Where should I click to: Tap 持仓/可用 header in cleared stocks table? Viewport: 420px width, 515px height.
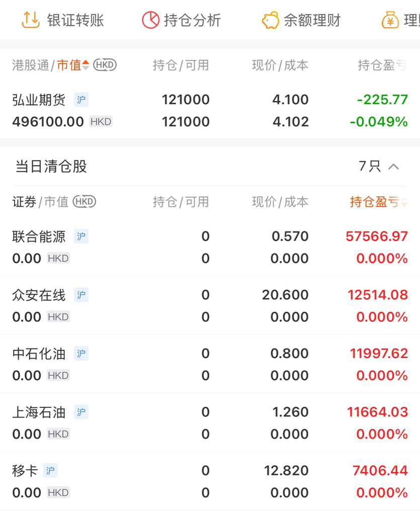point(181,202)
